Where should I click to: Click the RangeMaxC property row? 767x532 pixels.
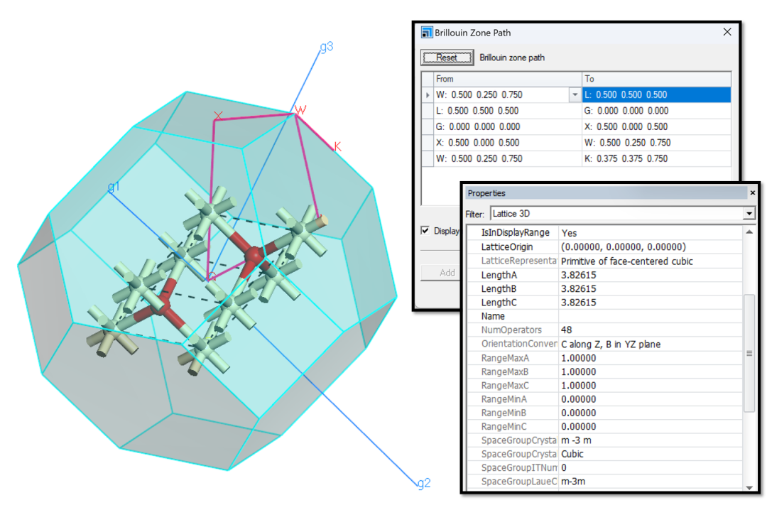click(x=604, y=385)
